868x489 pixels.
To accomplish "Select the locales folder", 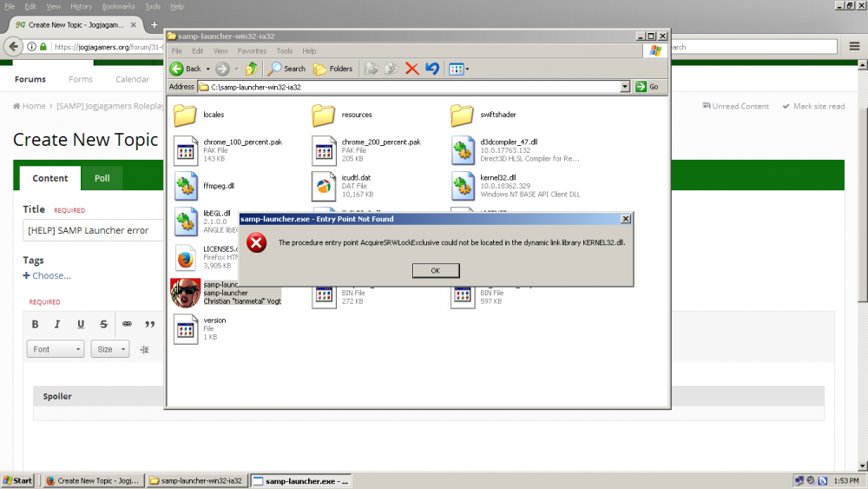I will [x=200, y=115].
